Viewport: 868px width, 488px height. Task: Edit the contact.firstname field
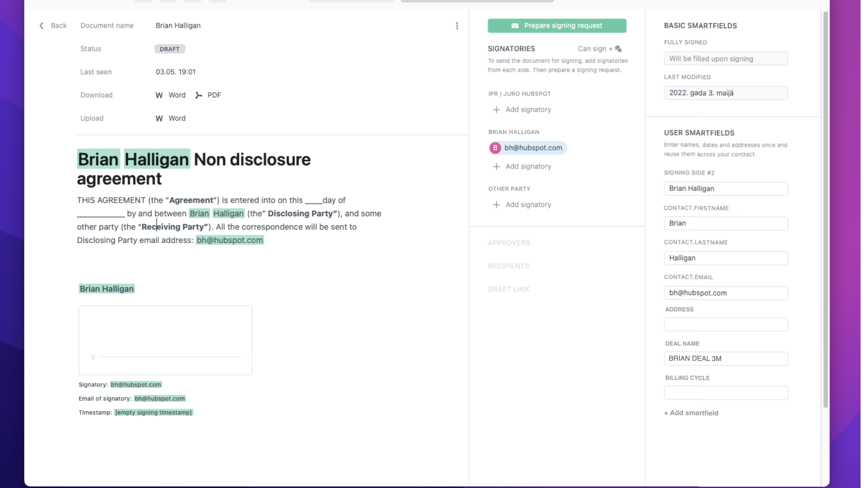[x=726, y=224]
